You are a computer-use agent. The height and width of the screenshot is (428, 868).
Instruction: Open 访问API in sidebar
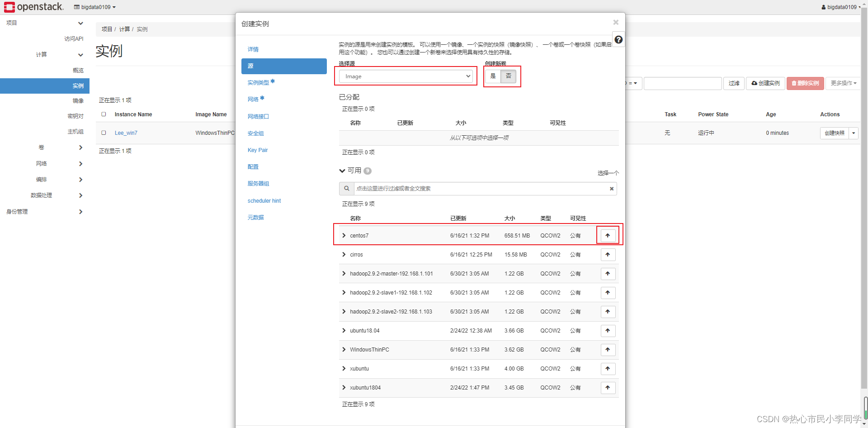coord(74,39)
